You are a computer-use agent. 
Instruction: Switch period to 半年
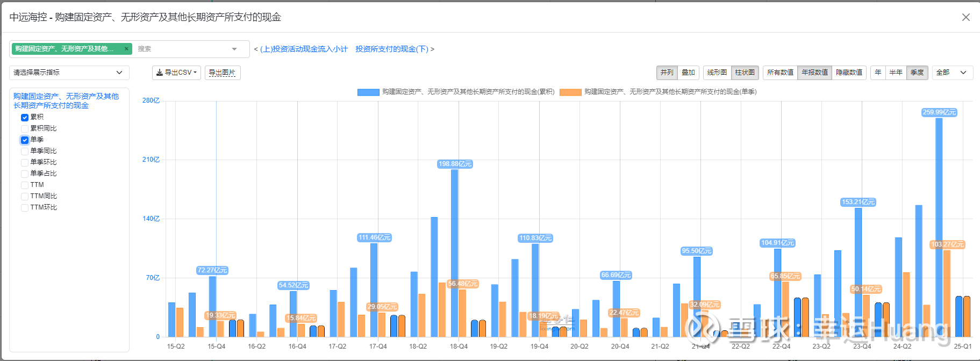click(896, 73)
